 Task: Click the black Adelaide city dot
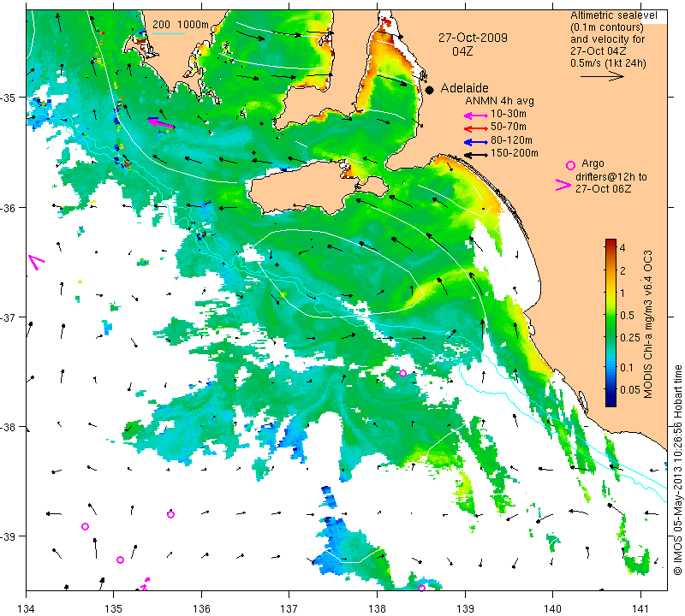point(430,90)
